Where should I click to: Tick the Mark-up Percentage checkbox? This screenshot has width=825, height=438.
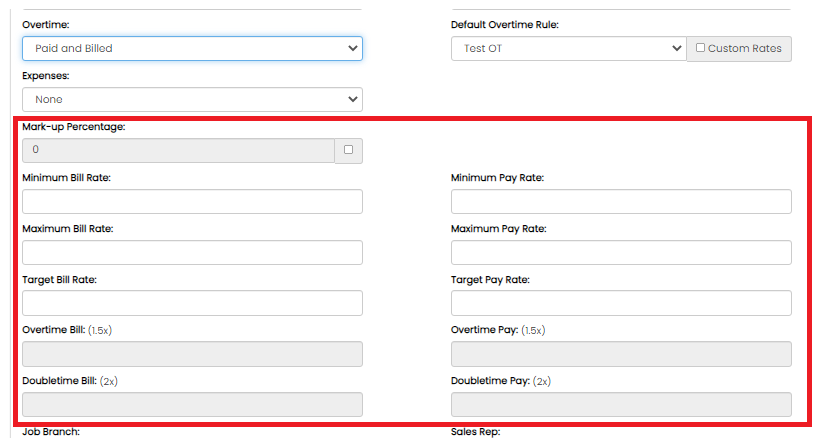coord(348,150)
